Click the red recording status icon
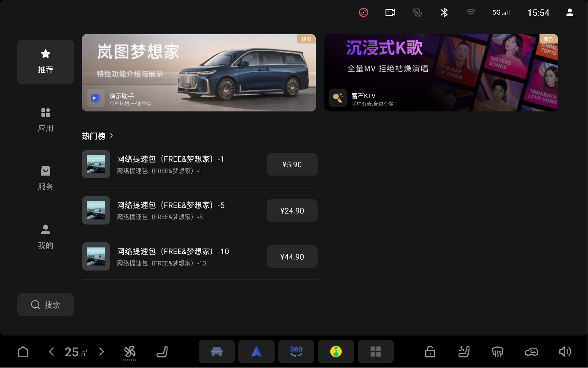Screen dimensions: 588x368 click(364, 13)
